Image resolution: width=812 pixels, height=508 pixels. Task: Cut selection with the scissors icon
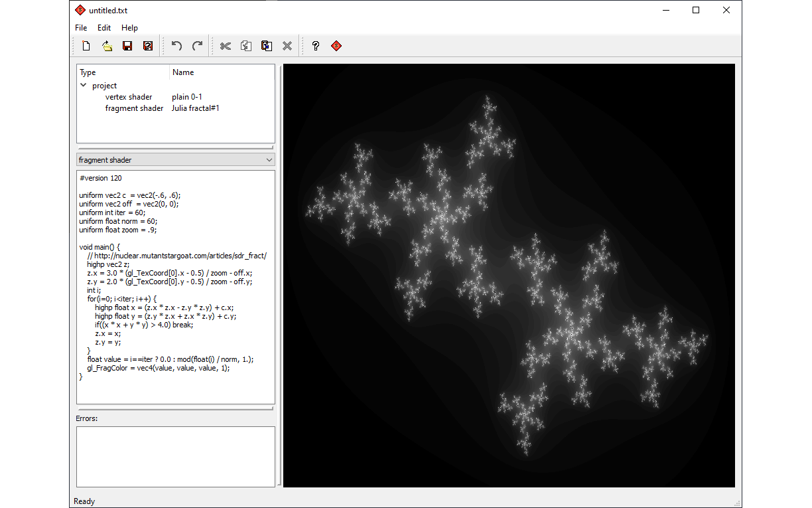point(226,46)
